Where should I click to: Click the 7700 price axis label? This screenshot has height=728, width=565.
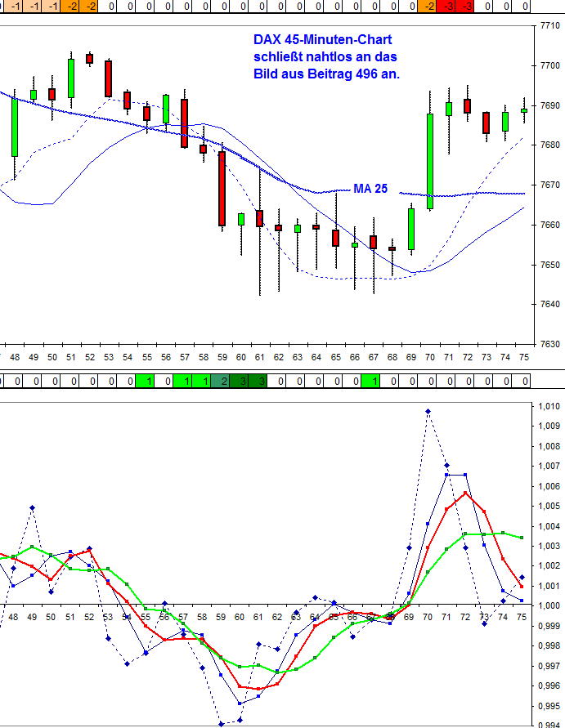pyautogui.click(x=550, y=66)
